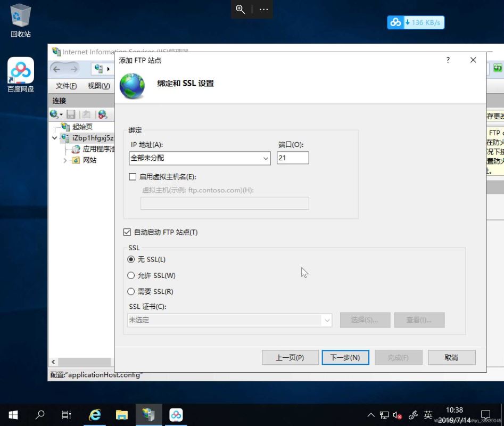
Task: Uncheck auto-start FTP site checkbox
Action: point(127,232)
